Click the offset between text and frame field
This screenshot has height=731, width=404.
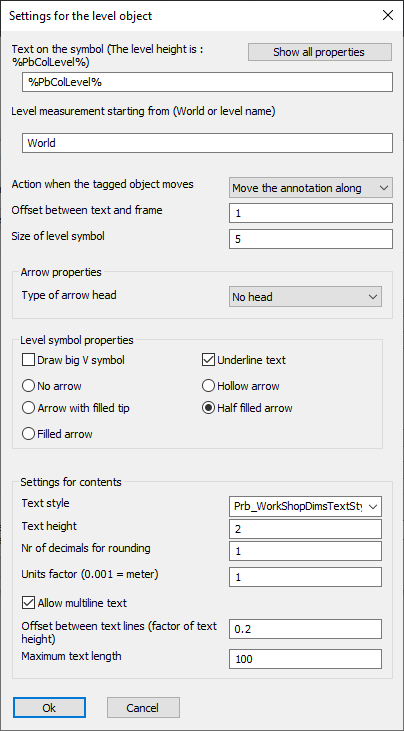pyautogui.click(x=311, y=213)
